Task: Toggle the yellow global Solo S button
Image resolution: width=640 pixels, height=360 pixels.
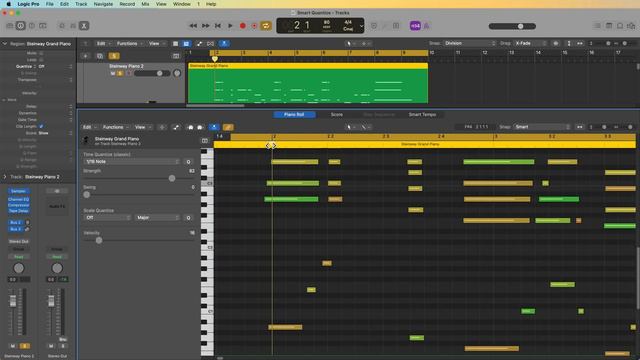Action: 114,56
